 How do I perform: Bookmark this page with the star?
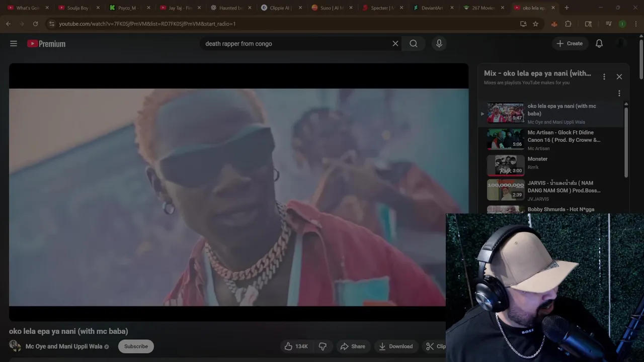click(x=535, y=24)
